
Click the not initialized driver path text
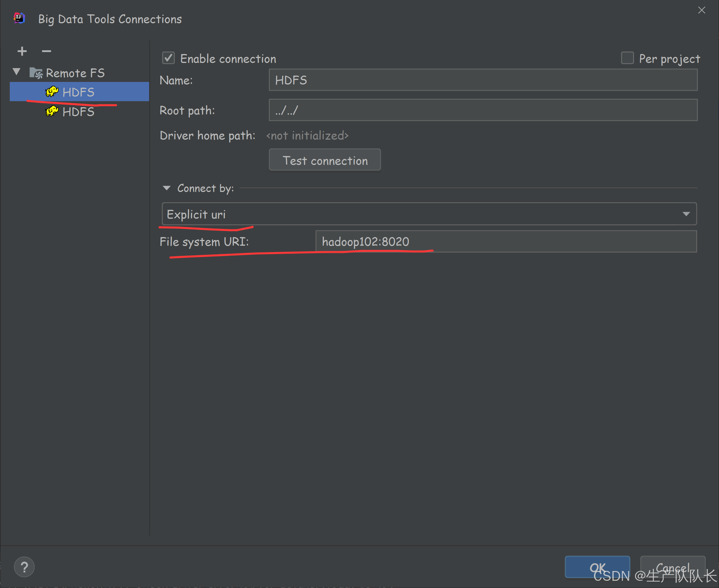(x=307, y=135)
